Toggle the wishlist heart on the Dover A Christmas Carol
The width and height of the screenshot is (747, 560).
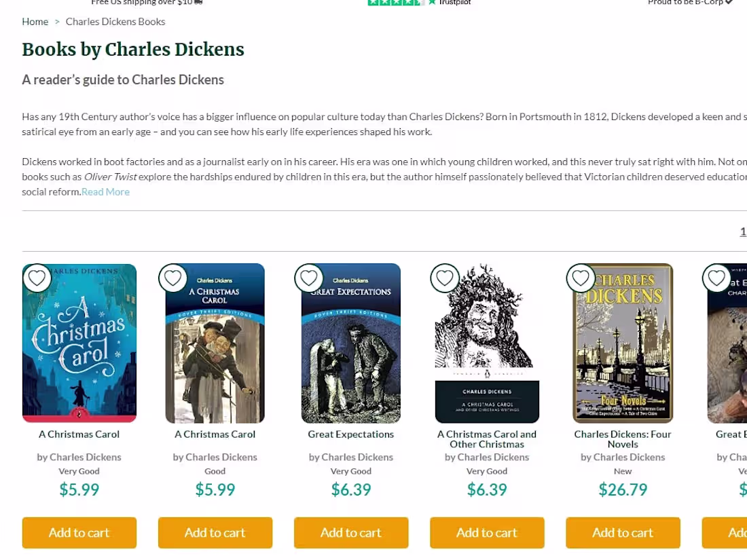(x=172, y=278)
